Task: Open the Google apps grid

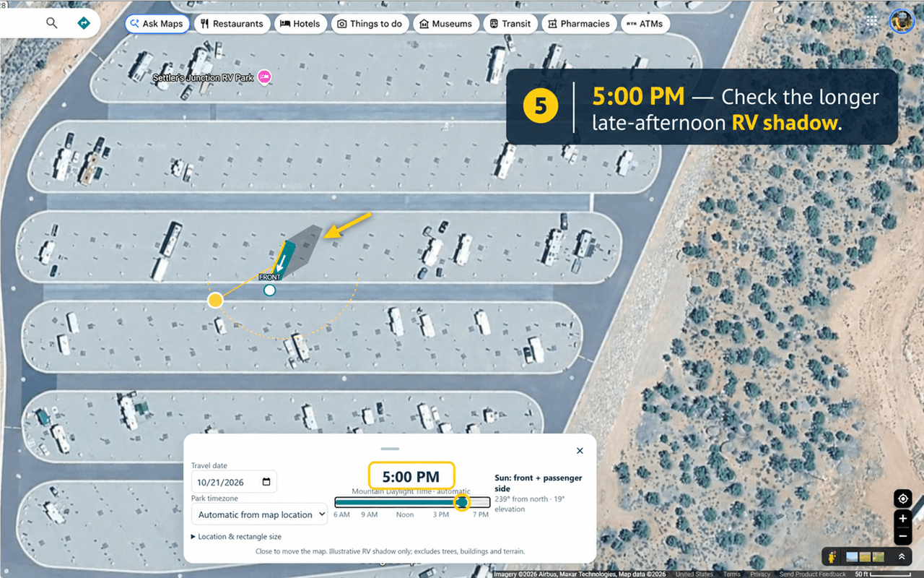Action: pyautogui.click(x=872, y=21)
